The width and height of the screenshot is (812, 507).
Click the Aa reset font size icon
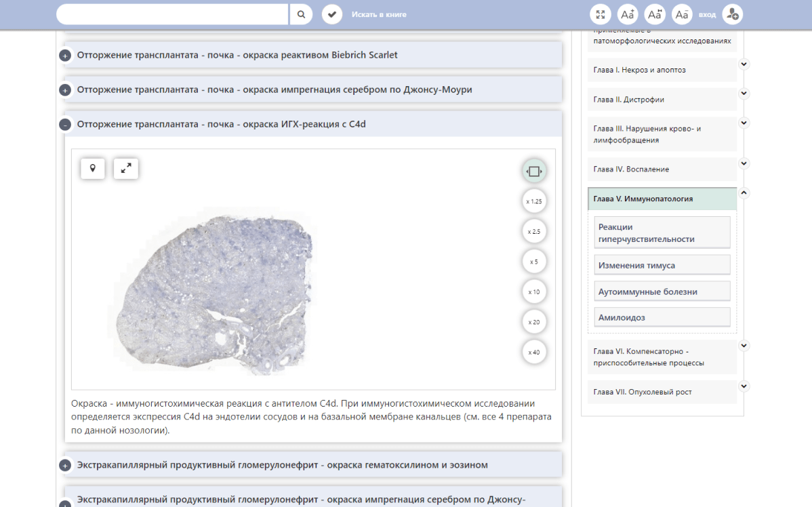pos(655,14)
